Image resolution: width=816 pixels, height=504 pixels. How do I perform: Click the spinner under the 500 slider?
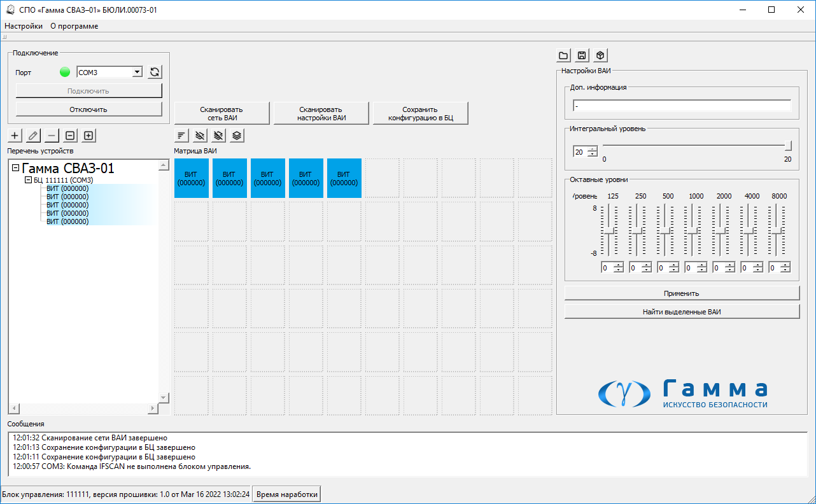click(668, 268)
